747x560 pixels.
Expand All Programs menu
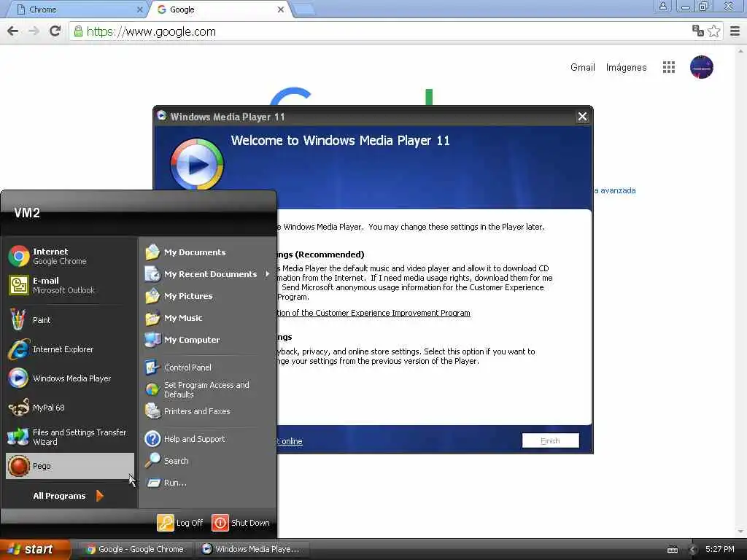68,496
